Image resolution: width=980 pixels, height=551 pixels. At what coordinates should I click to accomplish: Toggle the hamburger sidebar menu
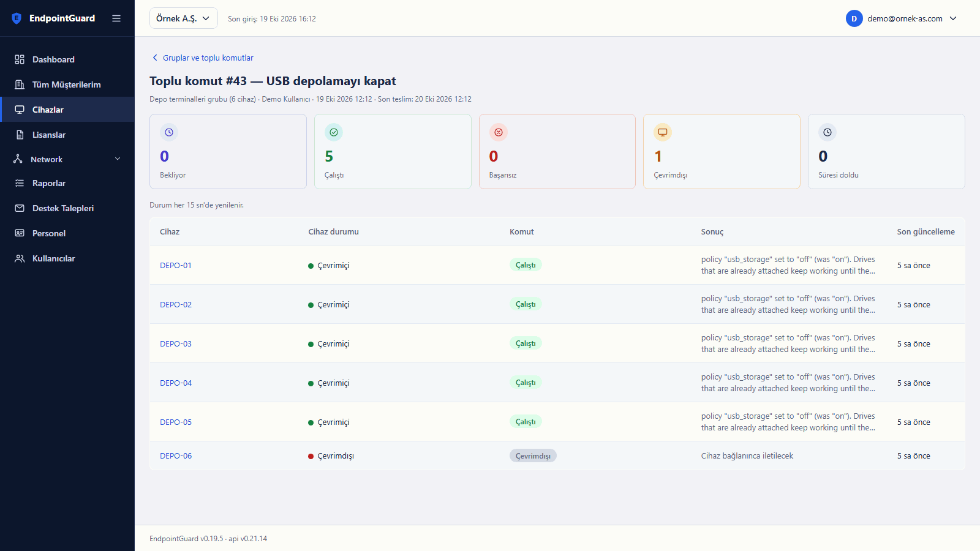tap(116, 18)
